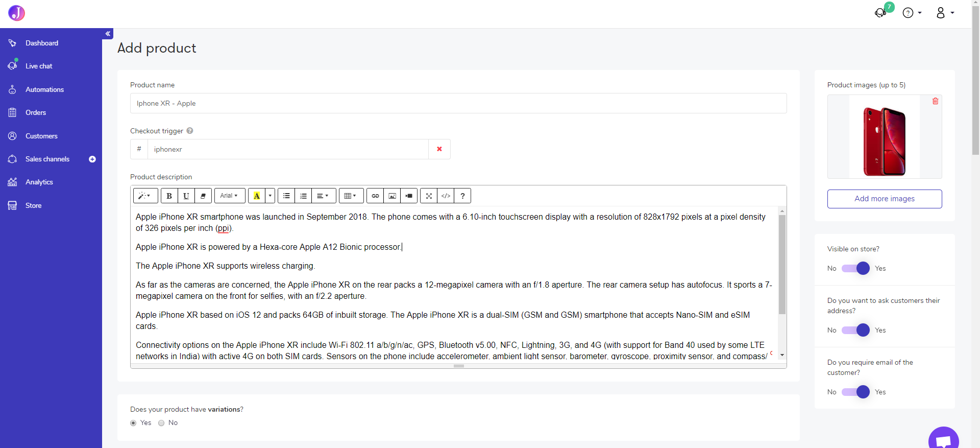980x448 pixels.
Task: Open the chat bubble widget
Action: click(944, 438)
